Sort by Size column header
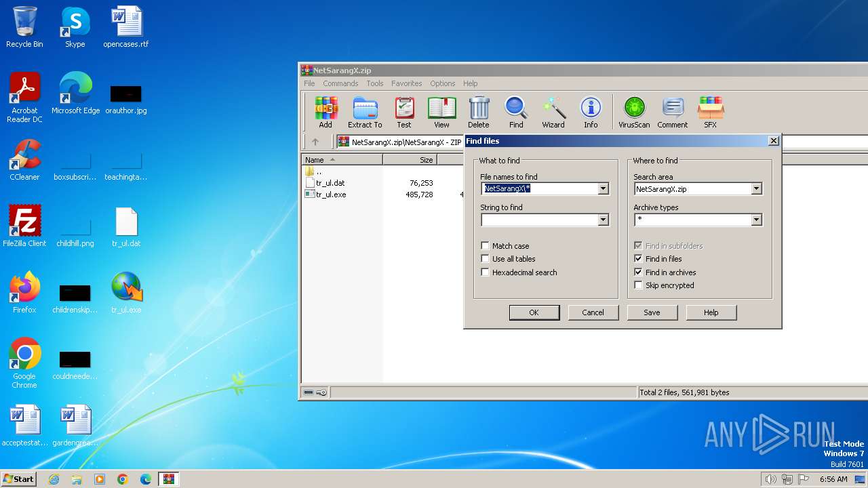Viewport: 868px width, 488px height. tap(410, 160)
